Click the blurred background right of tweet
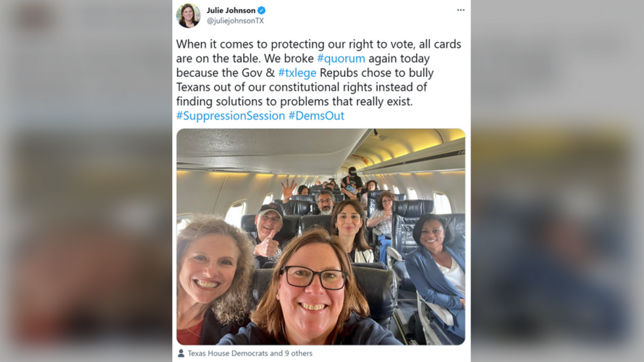Viewport: 644px width, 362px height. 557,181
